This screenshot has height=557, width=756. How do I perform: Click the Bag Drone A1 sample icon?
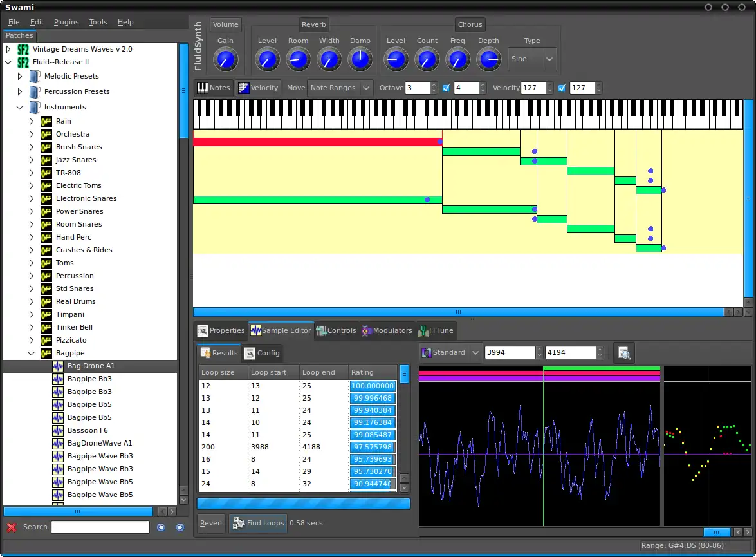coord(59,366)
